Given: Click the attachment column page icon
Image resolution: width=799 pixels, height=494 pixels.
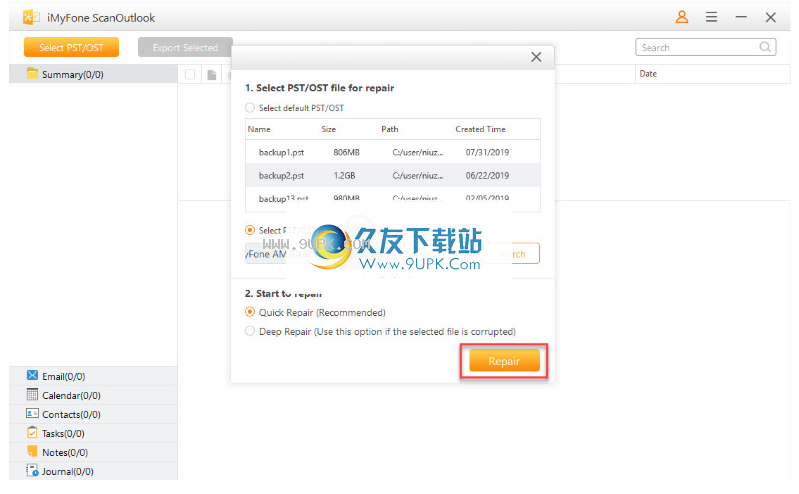Looking at the screenshot, I should pyautogui.click(x=212, y=75).
